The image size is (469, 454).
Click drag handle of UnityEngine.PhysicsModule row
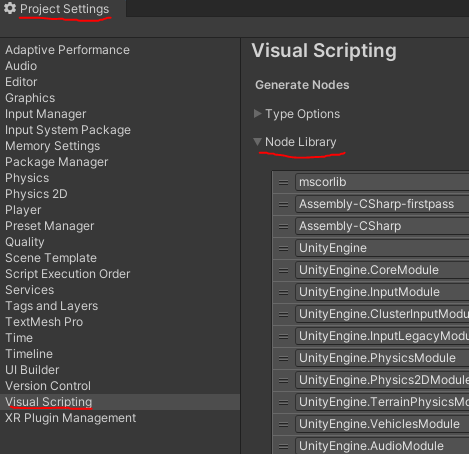[x=283, y=358]
